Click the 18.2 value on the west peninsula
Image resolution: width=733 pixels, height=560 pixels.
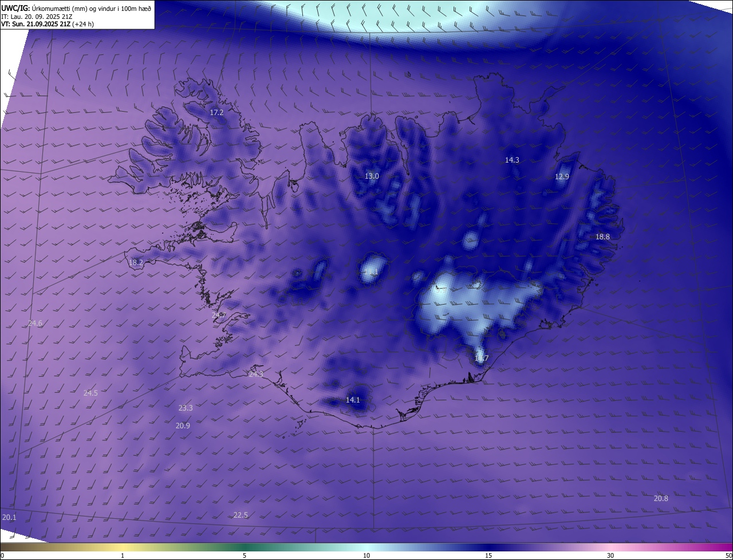[136, 263]
